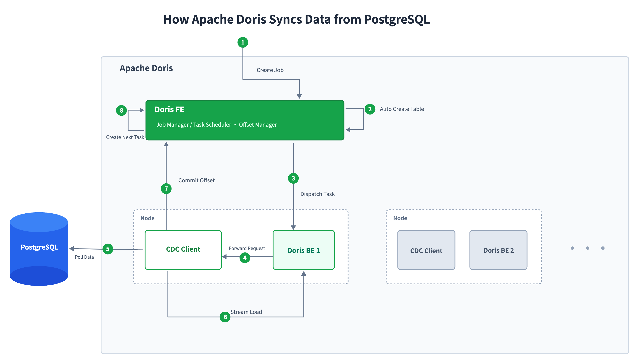Click the Job Manager / Task Scheduler text
The width and height of the screenshot is (639, 364).
[x=194, y=125]
